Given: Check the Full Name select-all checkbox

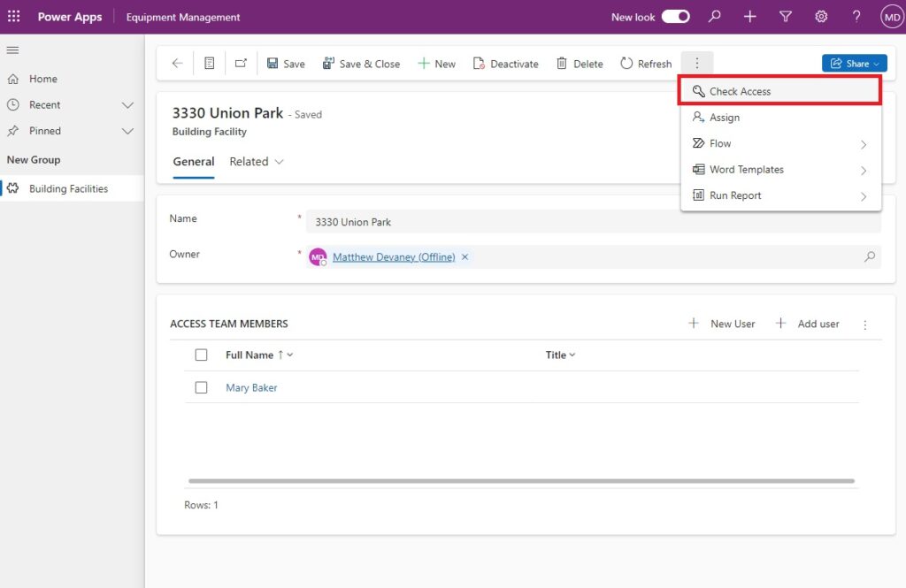Looking at the screenshot, I should (x=201, y=355).
